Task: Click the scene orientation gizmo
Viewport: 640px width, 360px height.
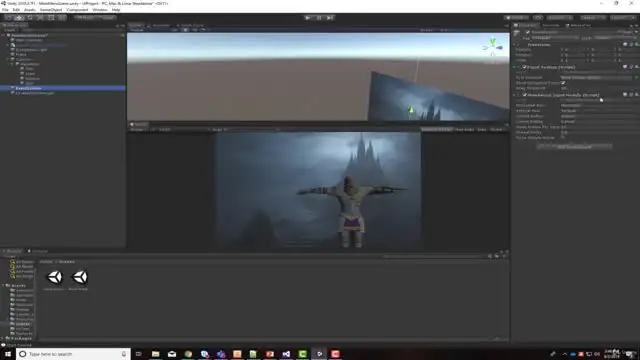Action: tap(493, 47)
